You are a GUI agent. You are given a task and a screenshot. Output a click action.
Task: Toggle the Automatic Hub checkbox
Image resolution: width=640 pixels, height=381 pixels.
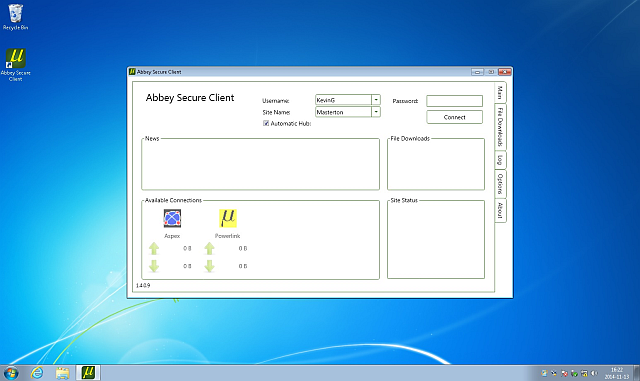[266, 123]
